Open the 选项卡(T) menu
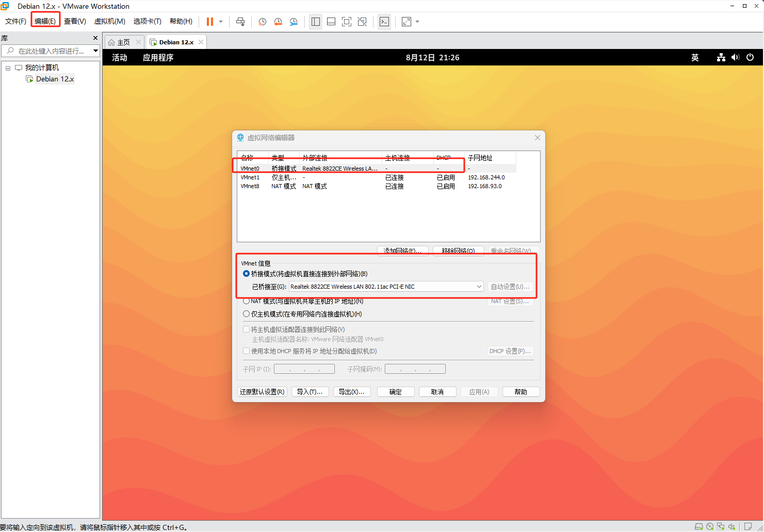Image resolution: width=764 pixels, height=532 pixels. click(147, 21)
